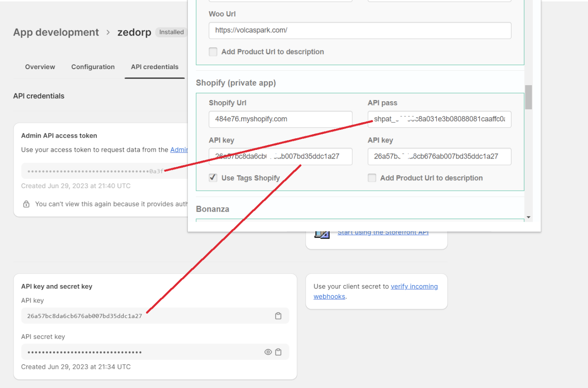
Task: Follow the Admin API link in token description
Action: [179, 149]
